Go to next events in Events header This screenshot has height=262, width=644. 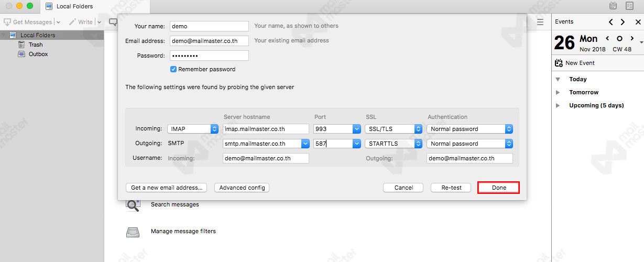click(x=623, y=22)
